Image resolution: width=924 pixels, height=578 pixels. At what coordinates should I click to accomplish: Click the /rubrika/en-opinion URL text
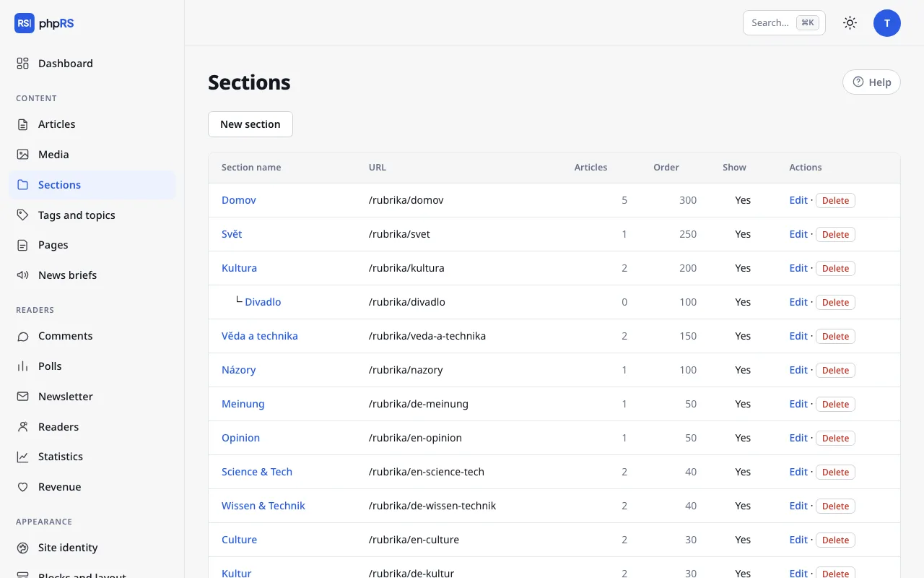coord(415,438)
